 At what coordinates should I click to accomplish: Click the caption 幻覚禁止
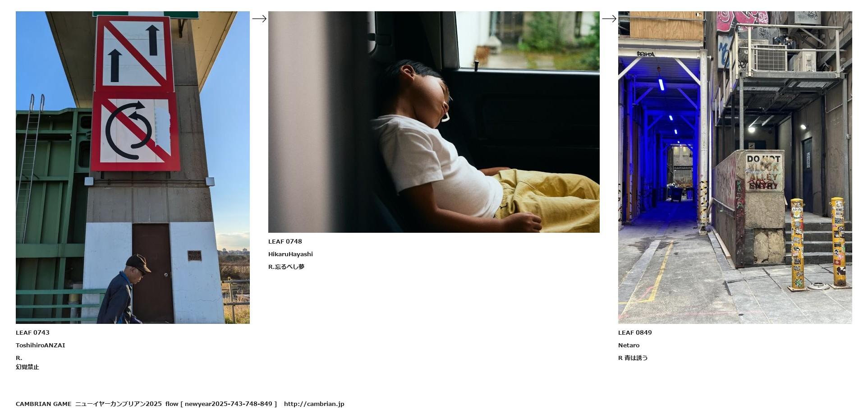pyautogui.click(x=28, y=367)
